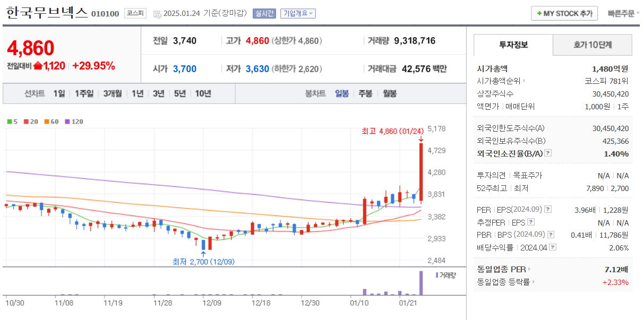Click the help icon next to 배당수익률 2024.04
This screenshot has width=644, height=320.
(553, 247)
